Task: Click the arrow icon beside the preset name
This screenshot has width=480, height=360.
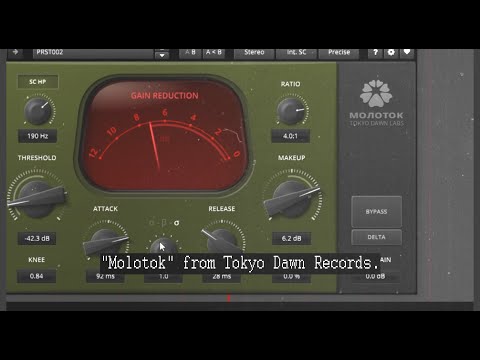Action: tap(15, 52)
